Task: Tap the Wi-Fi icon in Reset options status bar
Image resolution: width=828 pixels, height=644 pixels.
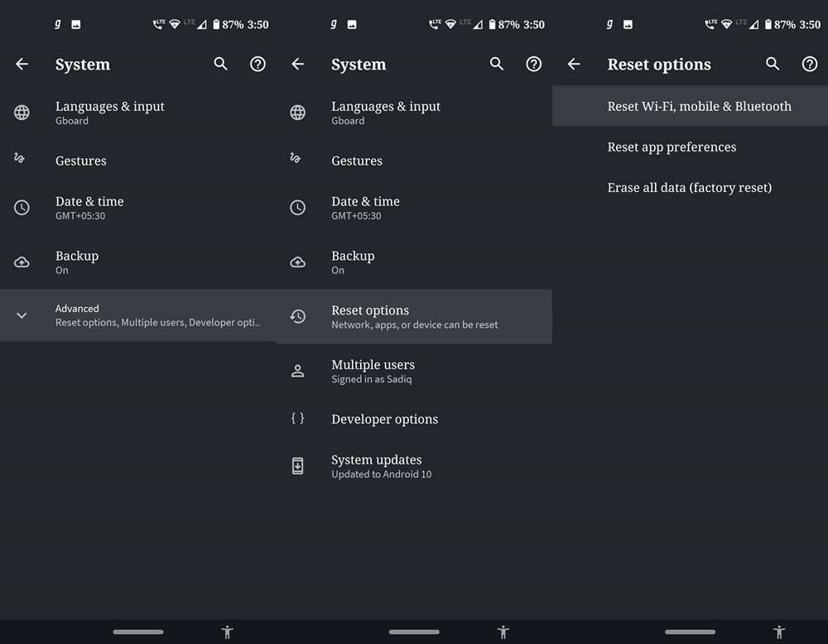Action: coord(727,24)
